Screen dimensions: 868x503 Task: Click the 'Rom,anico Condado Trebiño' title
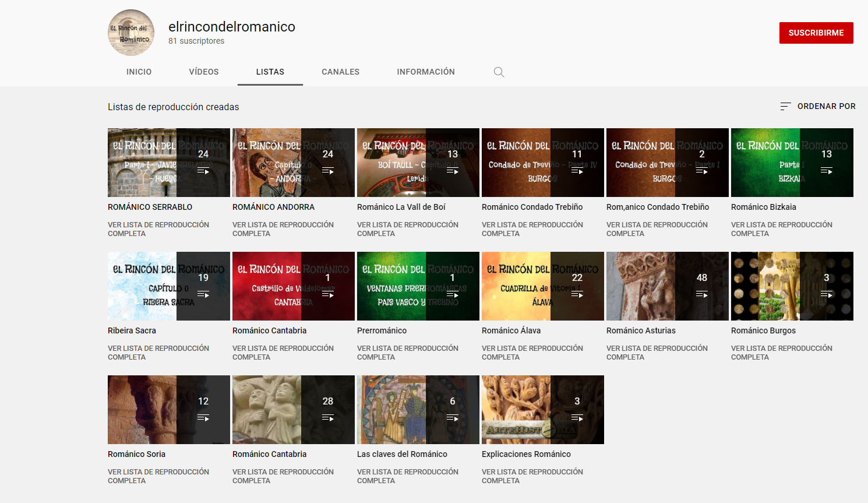[658, 207]
